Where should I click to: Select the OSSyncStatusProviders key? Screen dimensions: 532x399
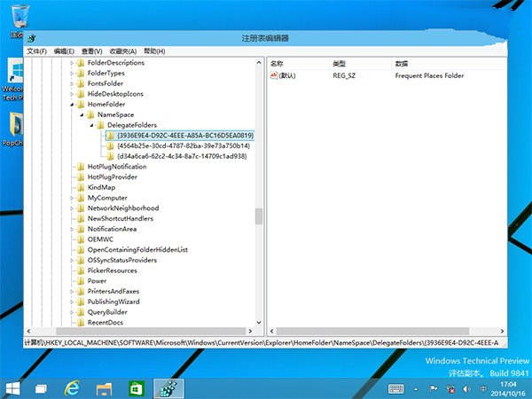pyautogui.click(x=122, y=260)
